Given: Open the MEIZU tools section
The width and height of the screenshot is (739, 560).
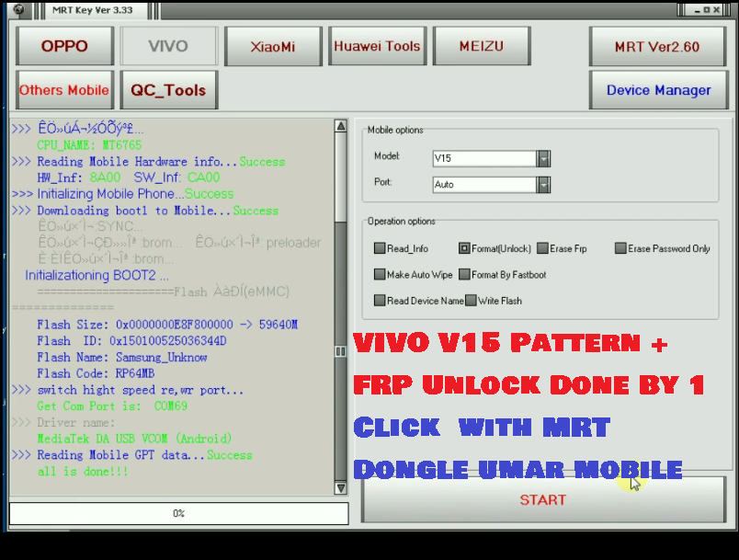Looking at the screenshot, I should [x=482, y=46].
